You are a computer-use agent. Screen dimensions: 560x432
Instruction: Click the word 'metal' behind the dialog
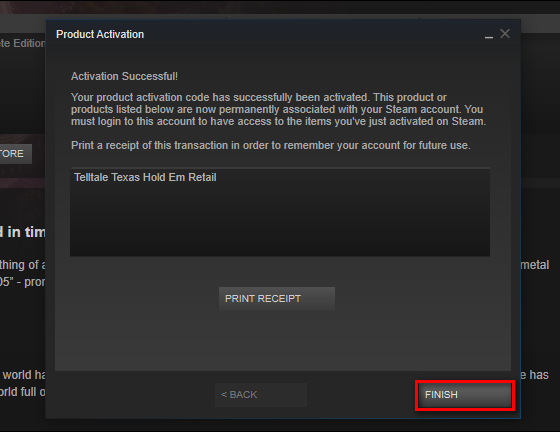click(535, 265)
